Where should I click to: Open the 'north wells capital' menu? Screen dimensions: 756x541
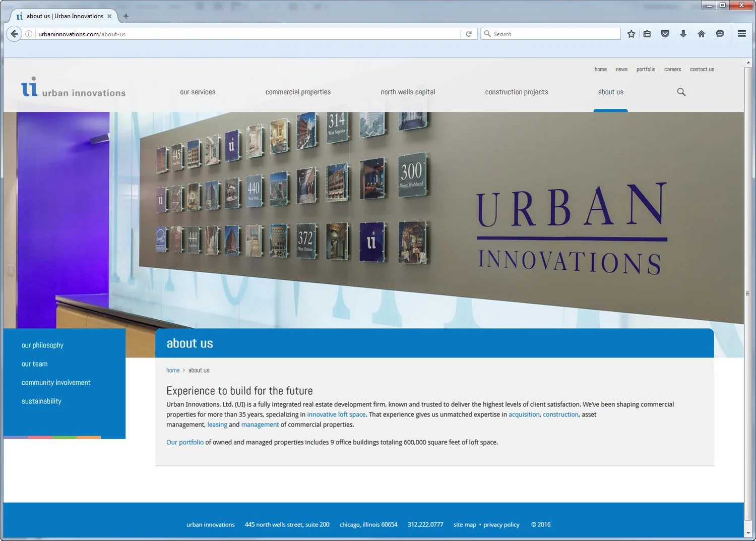click(408, 92)
